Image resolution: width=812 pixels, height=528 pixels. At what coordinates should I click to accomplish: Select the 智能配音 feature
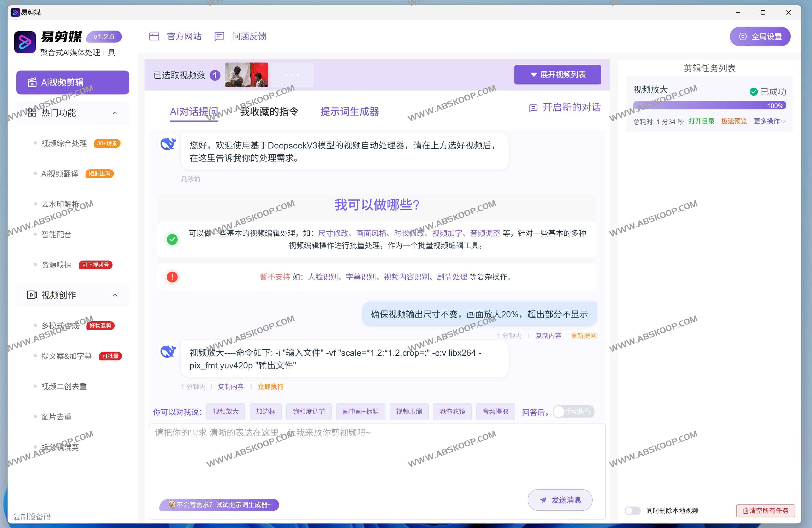(57, 234)
